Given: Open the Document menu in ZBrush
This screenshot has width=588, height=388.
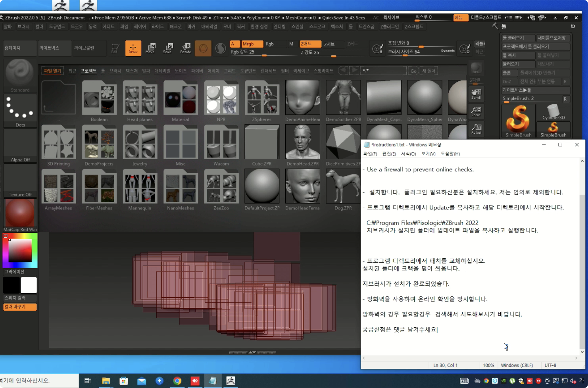Looking at the screenshot, I should 57,26.
